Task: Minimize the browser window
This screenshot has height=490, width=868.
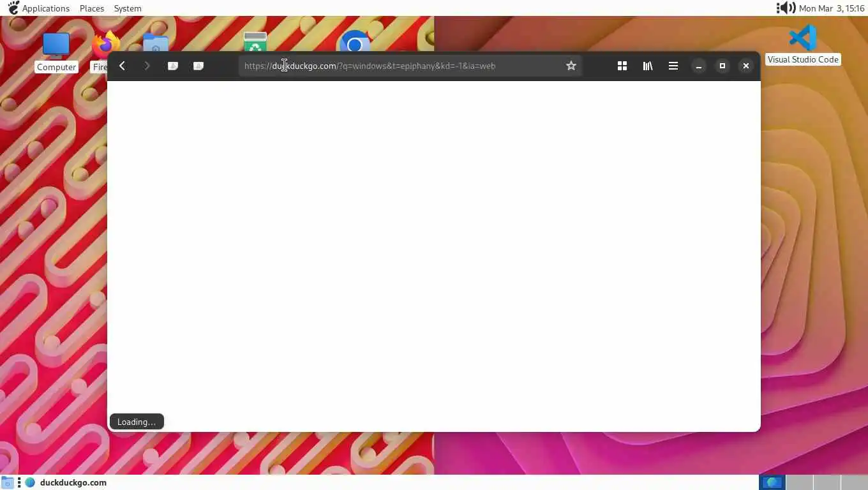Action: click(x=699, y=66)
